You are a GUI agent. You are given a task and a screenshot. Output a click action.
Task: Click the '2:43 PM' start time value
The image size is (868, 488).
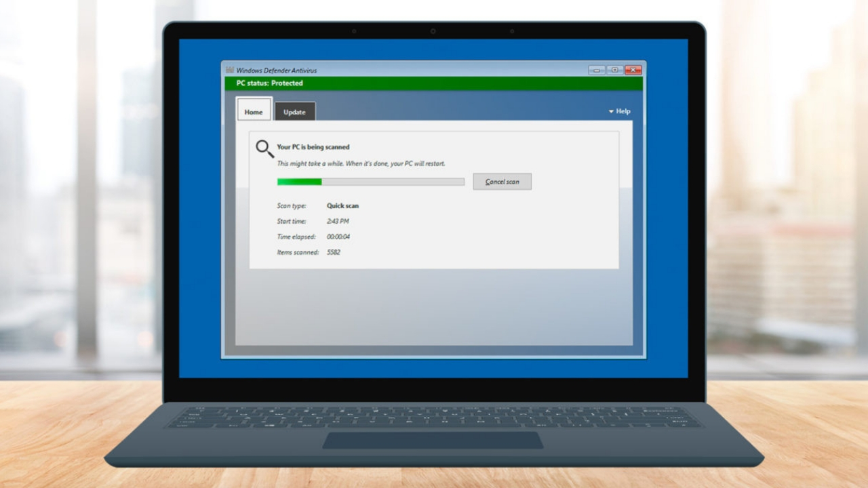[338, 221]
